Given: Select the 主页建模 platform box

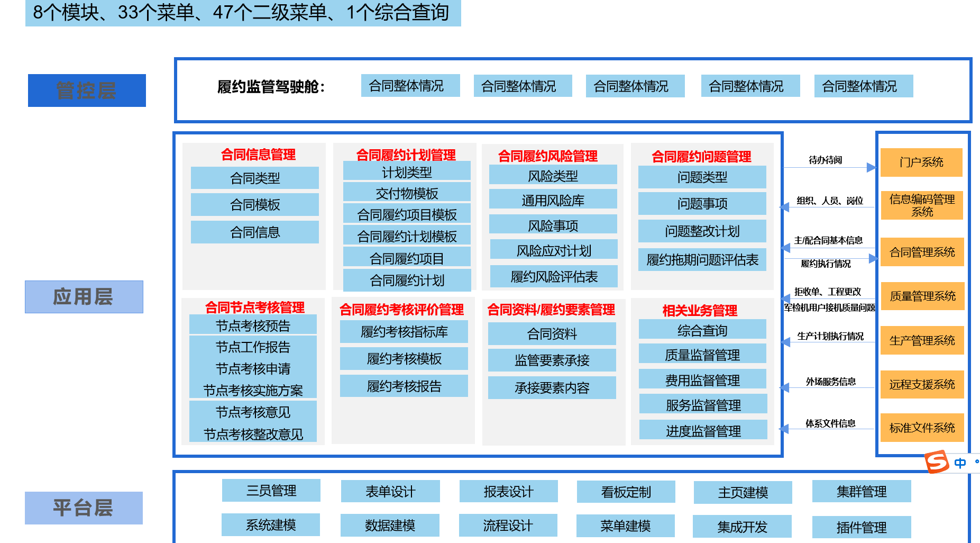Looking at the screenshot, I should point(743,492).
